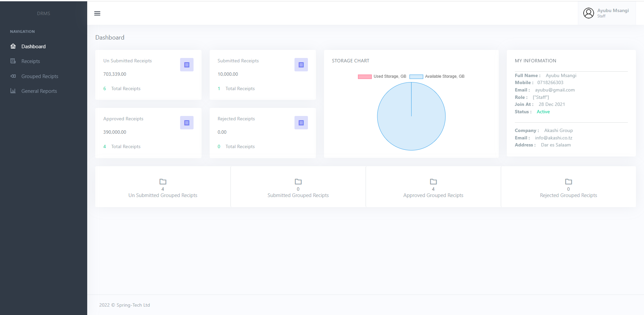Click the DRMS logo text
This screenshot has height=315, width=644.
tap(44, 13)
